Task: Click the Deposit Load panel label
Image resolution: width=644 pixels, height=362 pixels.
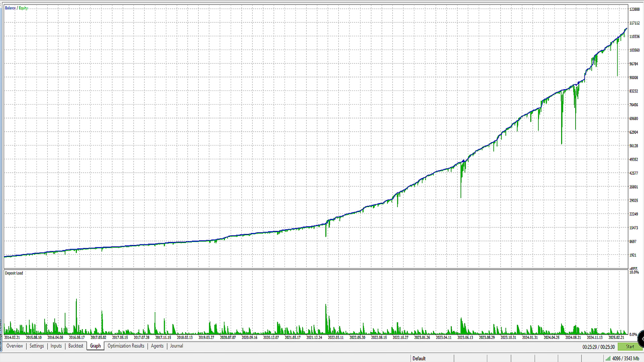Action: click(14, 273)
